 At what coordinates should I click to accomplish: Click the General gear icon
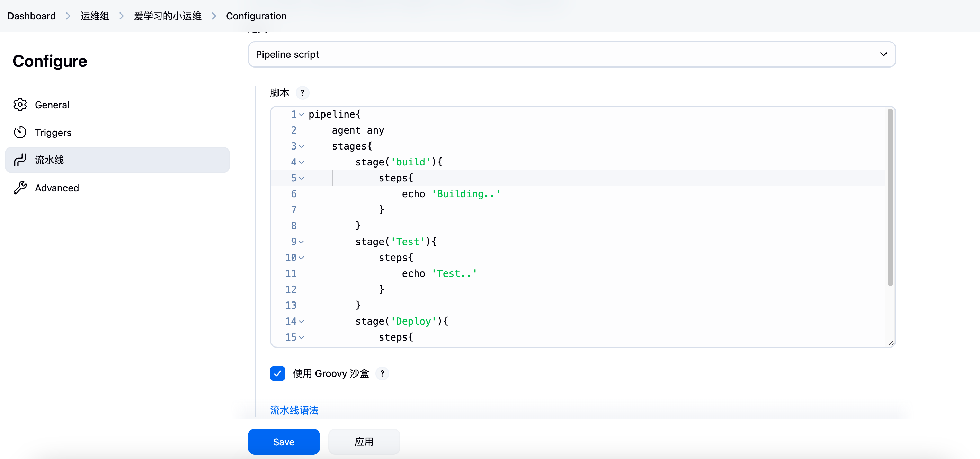click(x=20, y=105)
